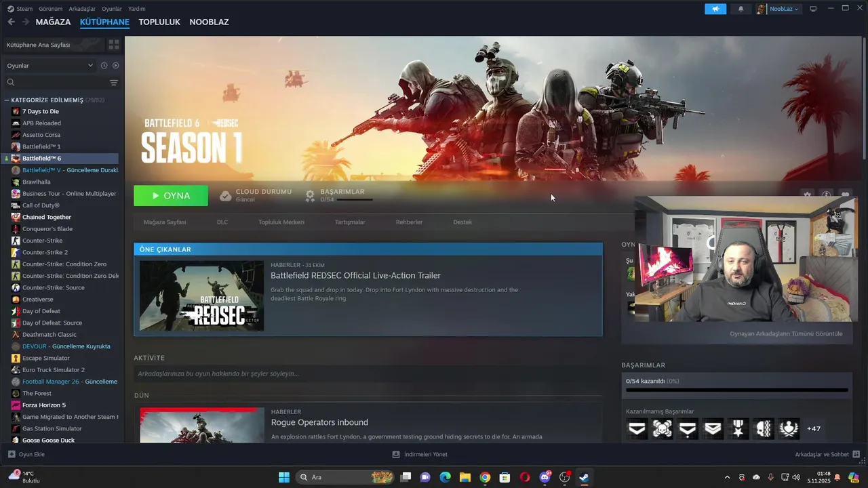Click the Football Manager 26 game icon
868x488 pixels.
tap(16, 382)
